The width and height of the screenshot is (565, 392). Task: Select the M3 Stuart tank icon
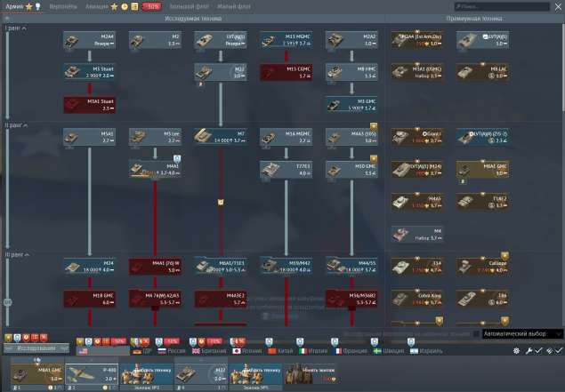click(x=89, y=72)
